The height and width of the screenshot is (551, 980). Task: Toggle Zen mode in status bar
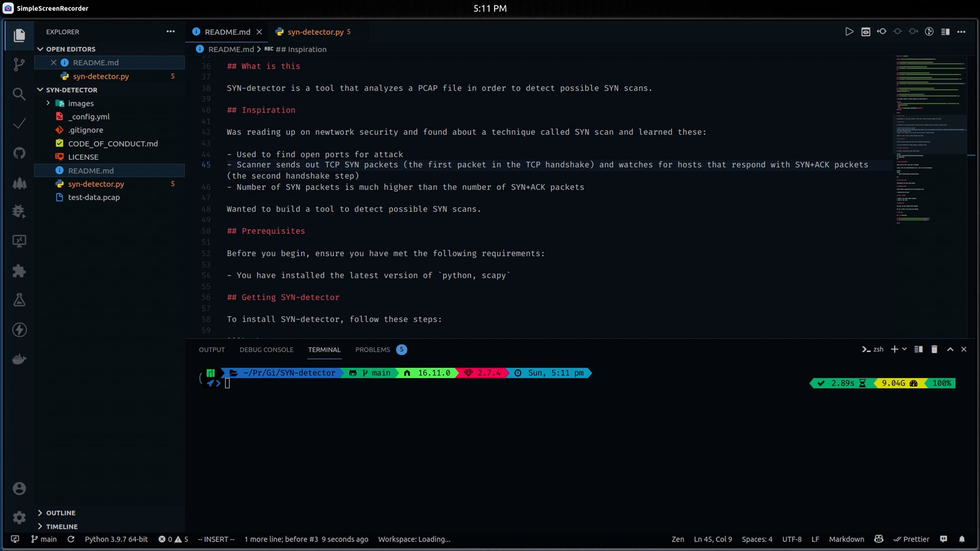click(677, 539)
